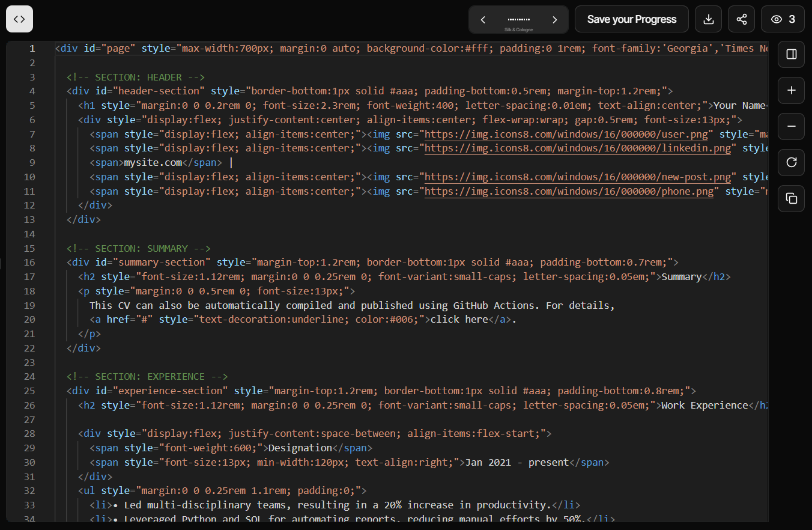Click 'font-variant:small-caps' on line 17
Screen dimensions: 812x530
445,277
